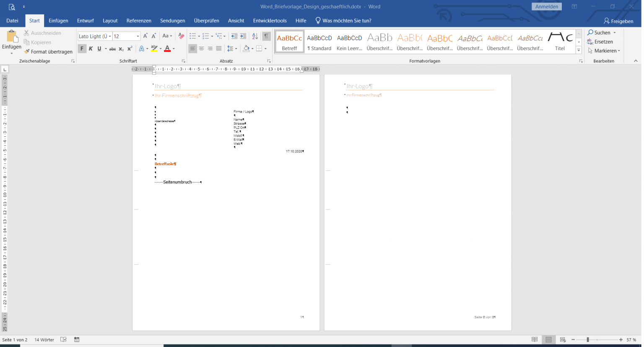Toggle italic formatting
The height and width of the screenshot is (347, 644).
tap(91, 49)
